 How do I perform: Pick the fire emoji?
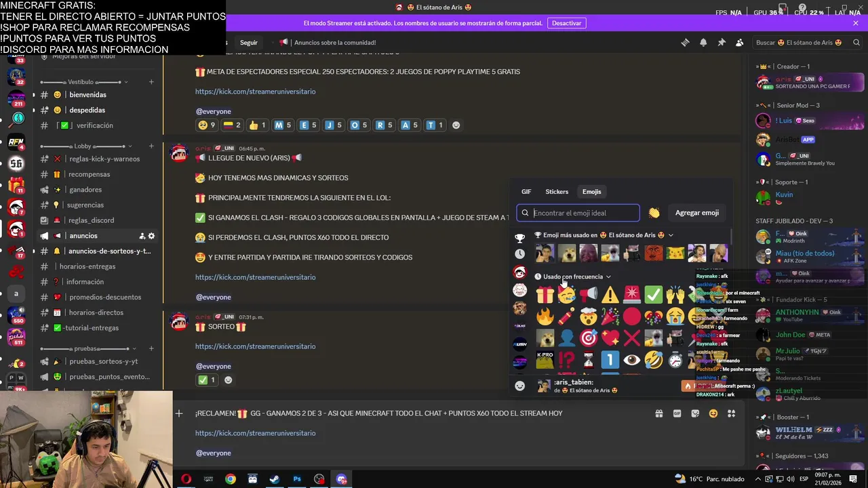(545, 316)
